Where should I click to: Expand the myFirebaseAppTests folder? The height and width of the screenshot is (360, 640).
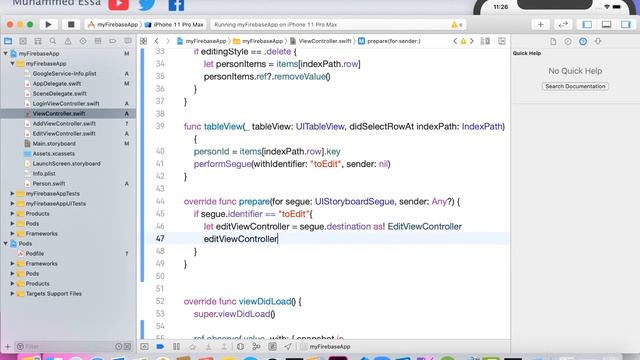point(13,193)
